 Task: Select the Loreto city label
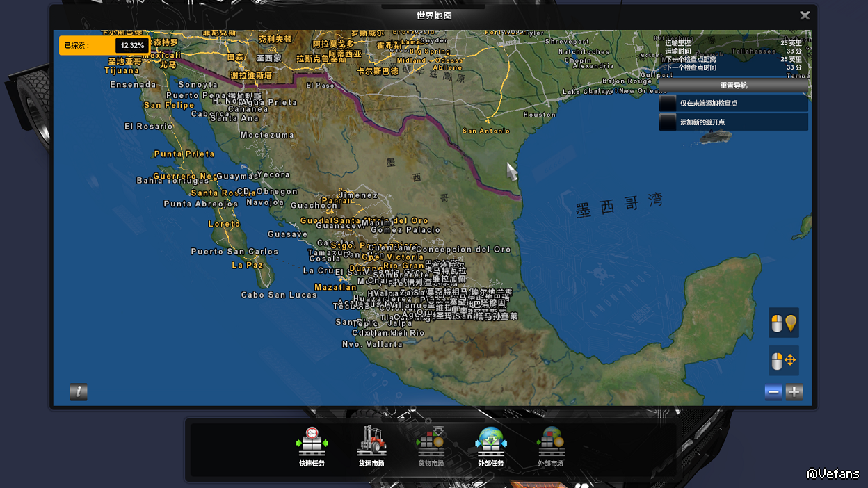(x=225, y=225)
